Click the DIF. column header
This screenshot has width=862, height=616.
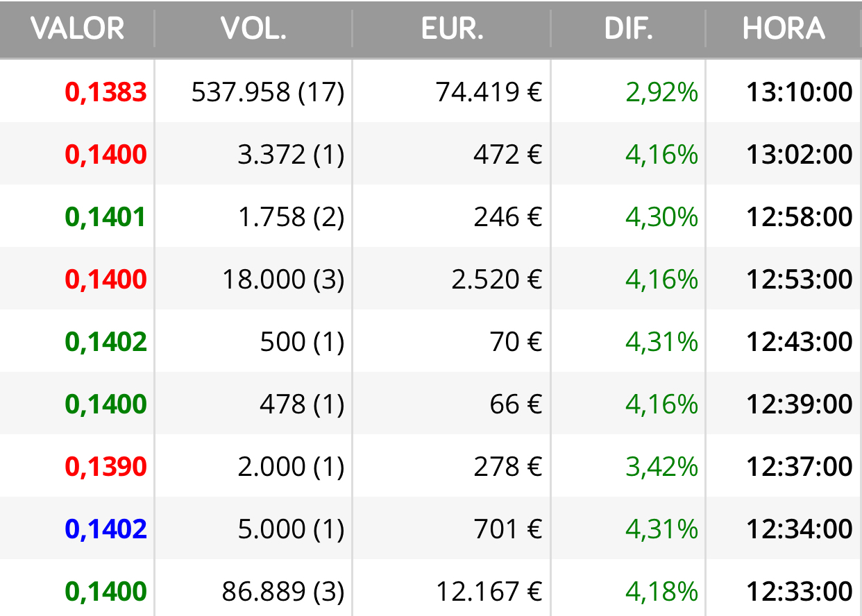pos(628,28)
